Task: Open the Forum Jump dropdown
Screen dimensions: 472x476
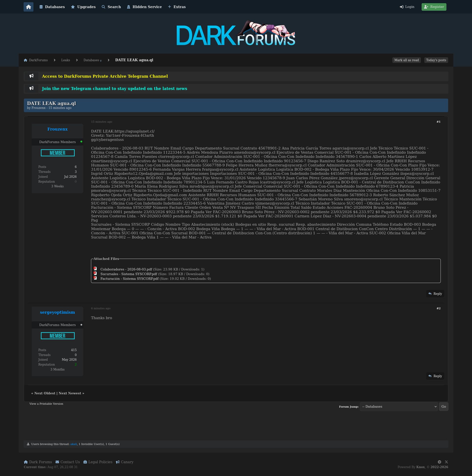Action: pos(399,406)
